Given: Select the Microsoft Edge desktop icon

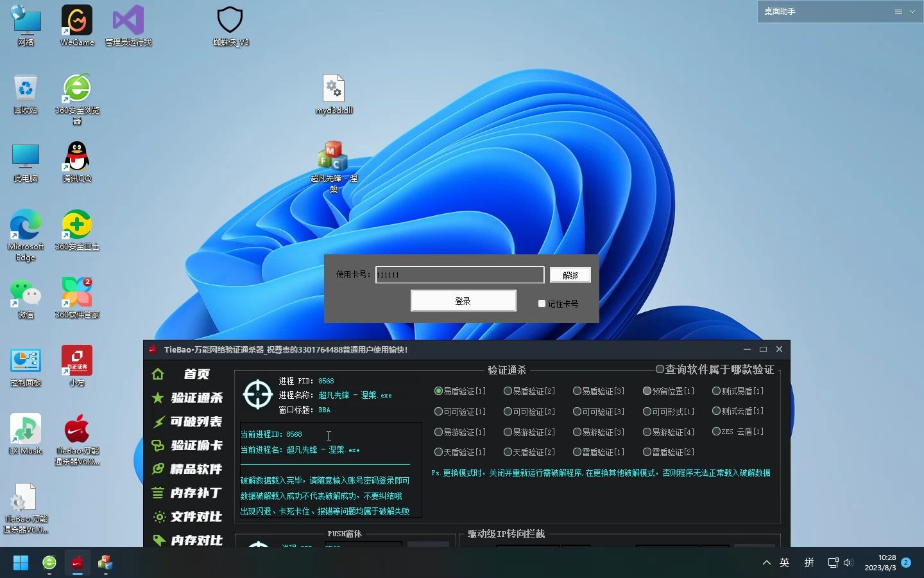Looking at the screenshot, I should coord(26,235).
